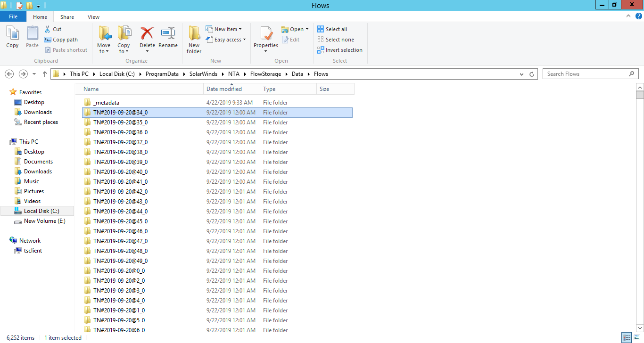Open the tsclient network computer icon
Viewport: 644px width, 343px height.
click(18, 251)
